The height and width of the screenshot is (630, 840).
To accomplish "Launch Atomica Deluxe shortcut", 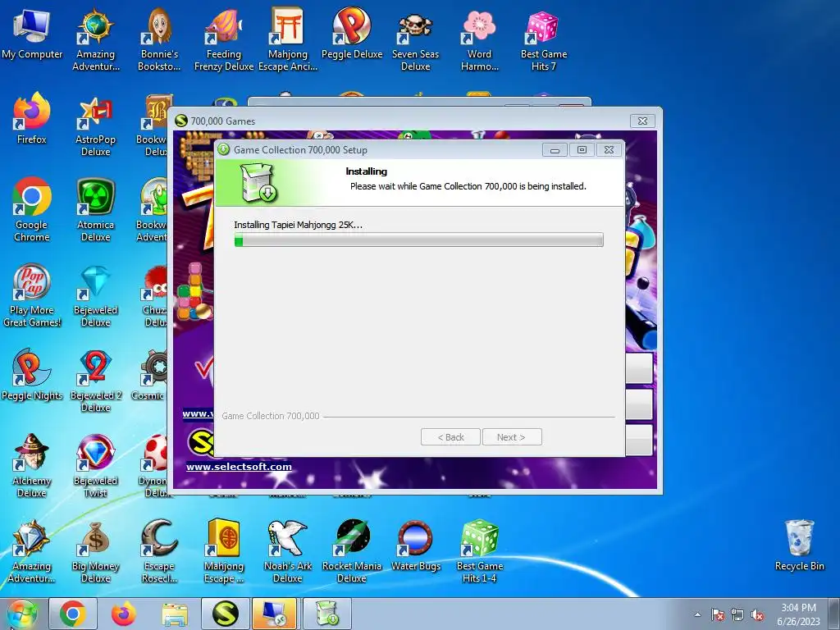I will [x=95, y=210].
